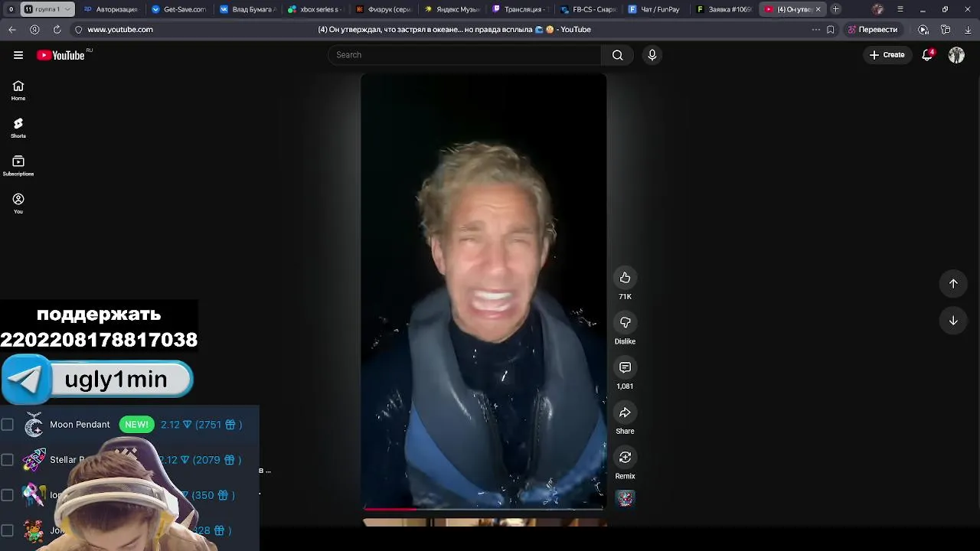Remix this Short
The height and width of the screenshot is (551, 980).
pos(625,458)
